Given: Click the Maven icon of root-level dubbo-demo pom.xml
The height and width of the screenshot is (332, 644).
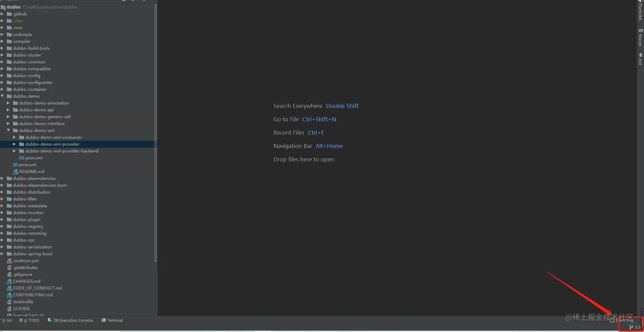Looking at the screenshot, I should click(x=15, y=165).
